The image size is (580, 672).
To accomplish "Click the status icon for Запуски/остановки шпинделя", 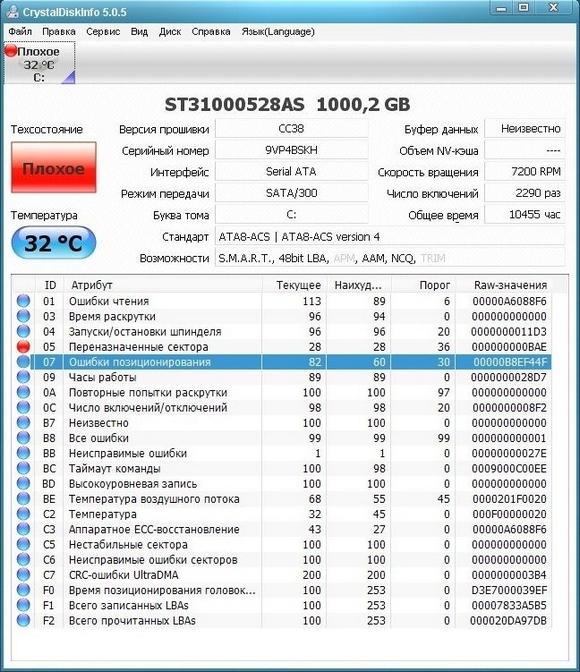I will tap(23, 331).
